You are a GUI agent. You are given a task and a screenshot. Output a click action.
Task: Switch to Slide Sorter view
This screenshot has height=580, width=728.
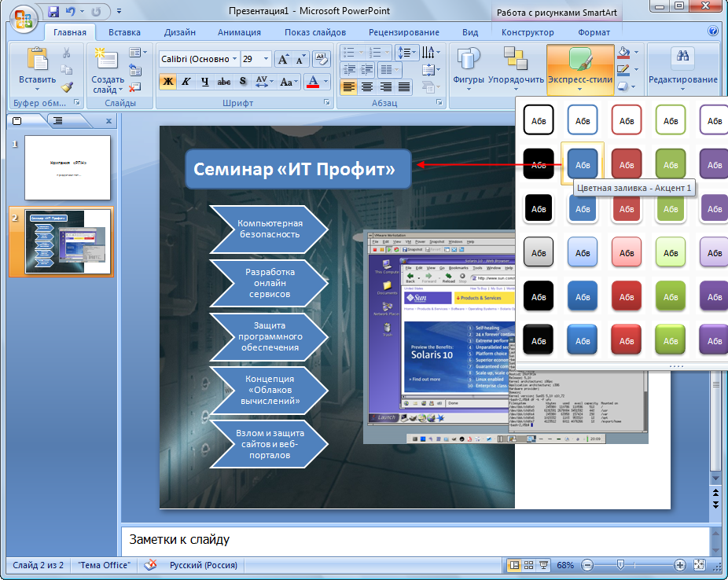point(529,565)
